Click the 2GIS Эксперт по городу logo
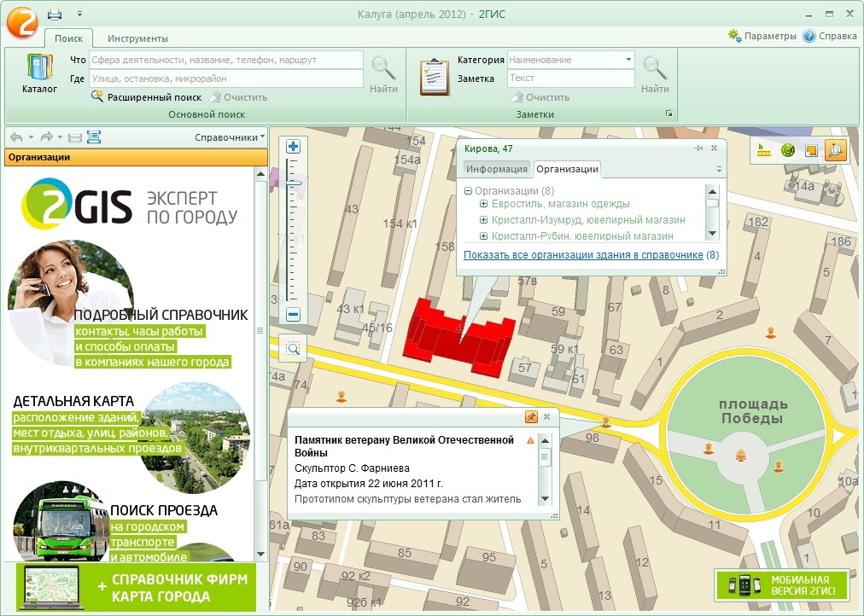 point(129,204)
